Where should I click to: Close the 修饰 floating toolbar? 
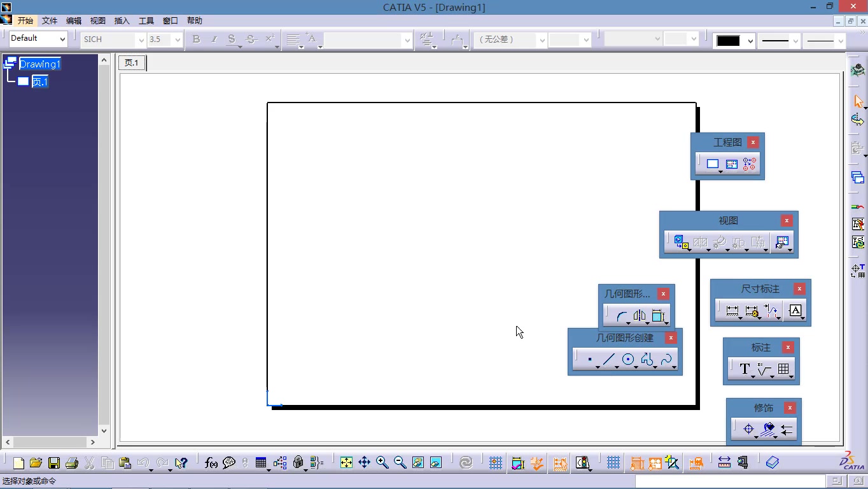tap(790, 408)
